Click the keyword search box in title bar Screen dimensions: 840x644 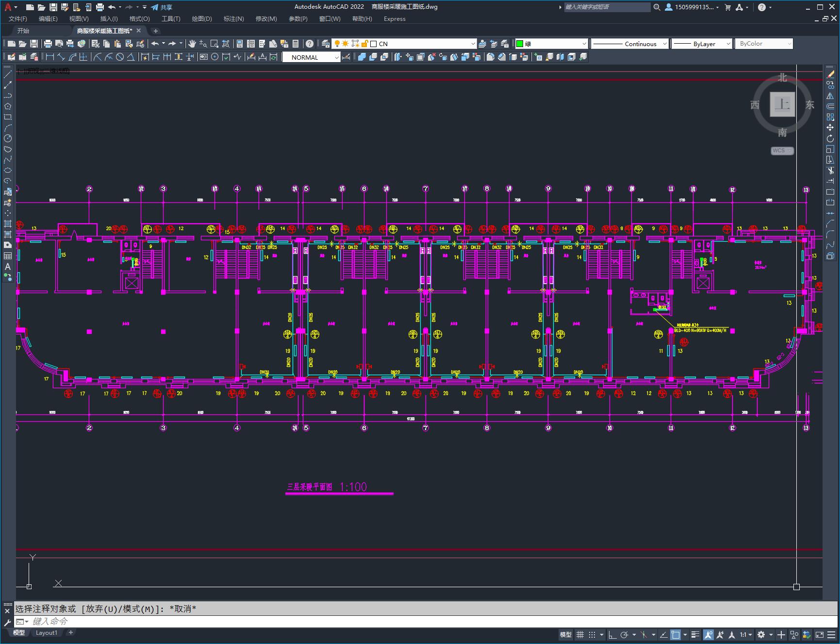(x=607, y=7)
